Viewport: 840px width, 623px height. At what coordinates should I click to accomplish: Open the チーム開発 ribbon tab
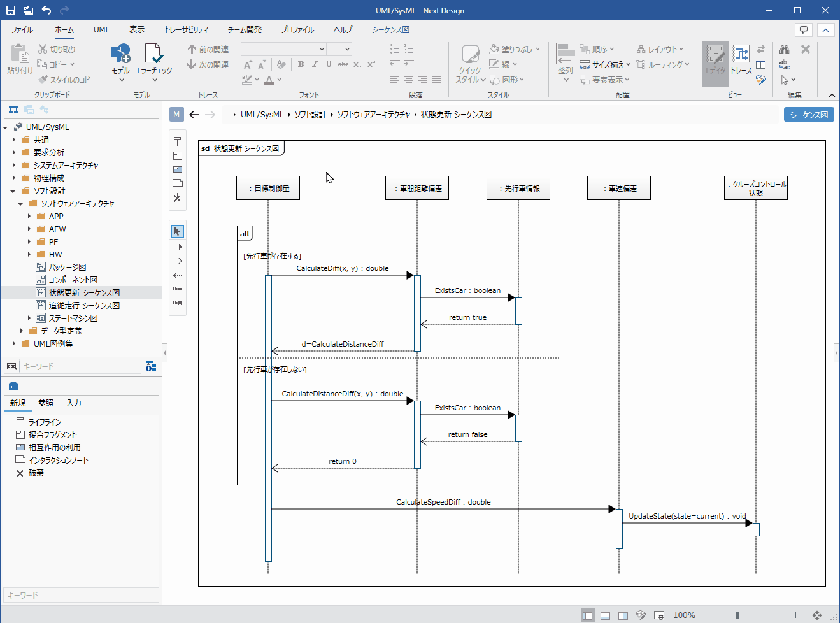[245, 30]
